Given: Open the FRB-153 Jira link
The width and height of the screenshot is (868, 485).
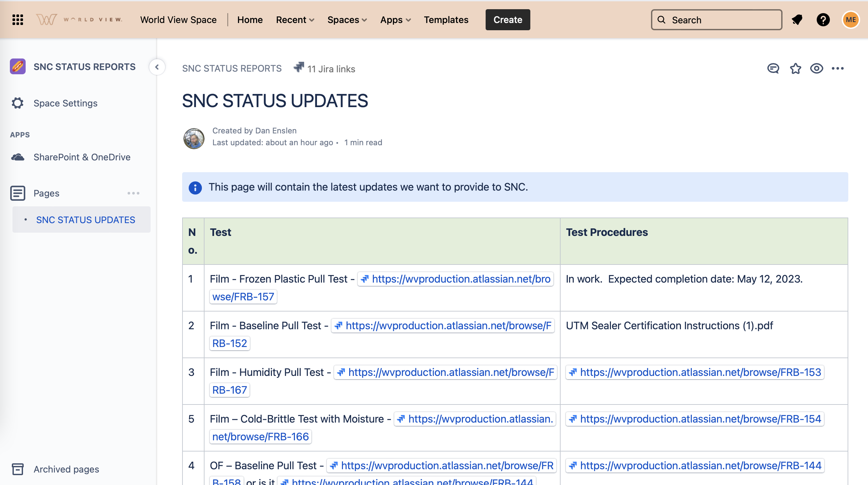Looking at the screenshot, I should pyautogui.click(x=695, y=372).
